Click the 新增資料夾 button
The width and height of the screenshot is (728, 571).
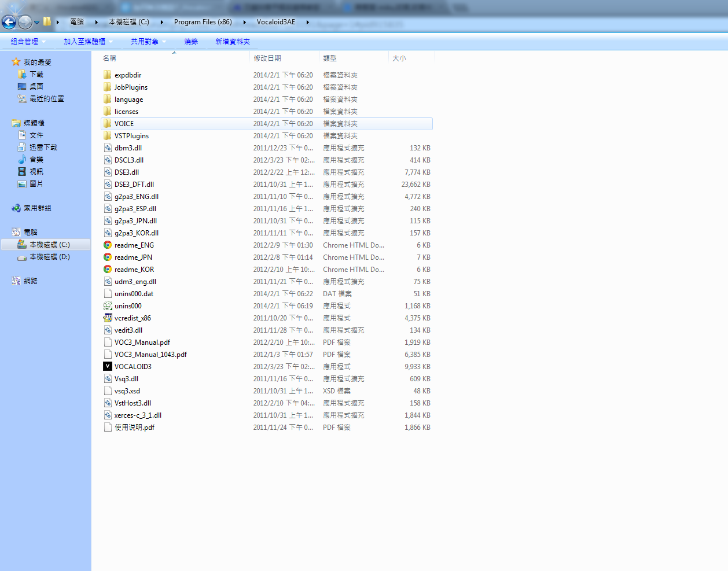233,42
